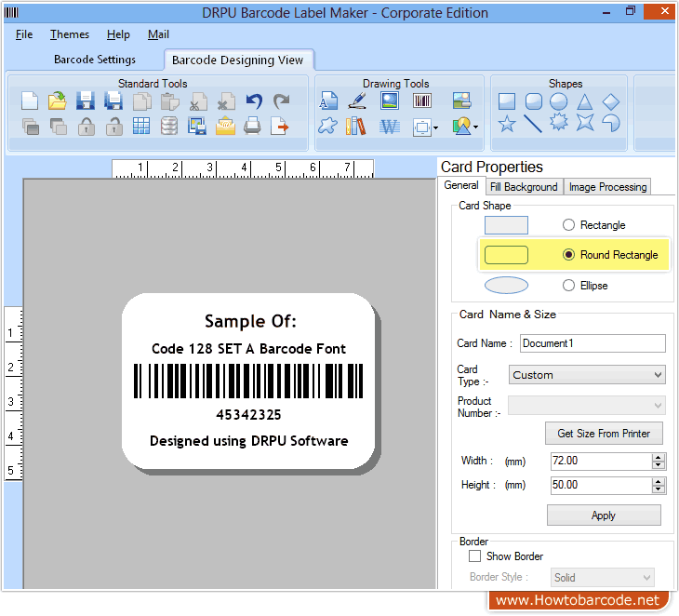Screen dimensions: 679x616
Task: Switch to Barcode Settings tab
Action: [x=95, y=60]
